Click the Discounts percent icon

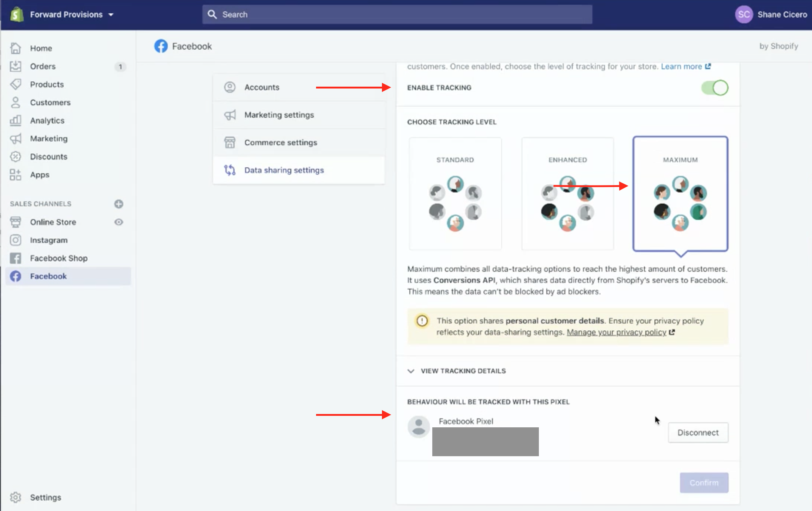click(x=16, y=157)
